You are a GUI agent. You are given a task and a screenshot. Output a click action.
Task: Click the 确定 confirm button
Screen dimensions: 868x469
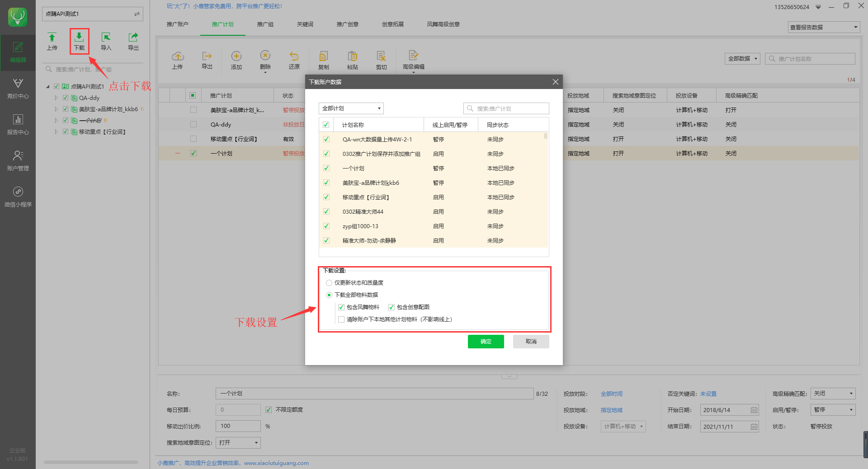486,342
